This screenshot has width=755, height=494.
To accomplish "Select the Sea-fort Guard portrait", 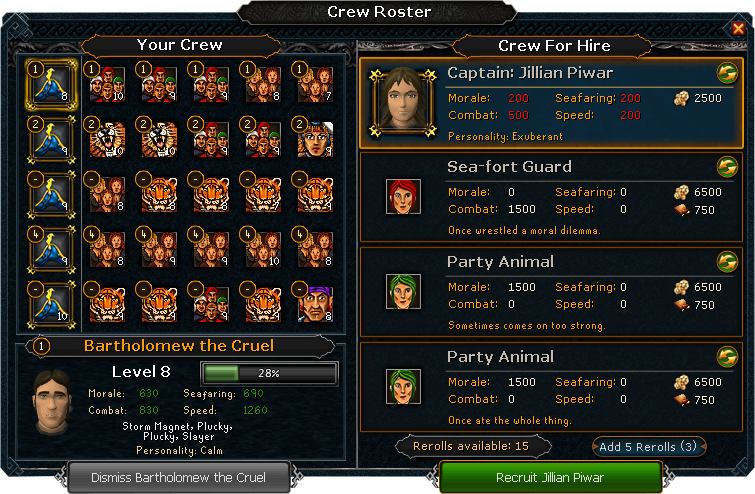I will point(403,196).
